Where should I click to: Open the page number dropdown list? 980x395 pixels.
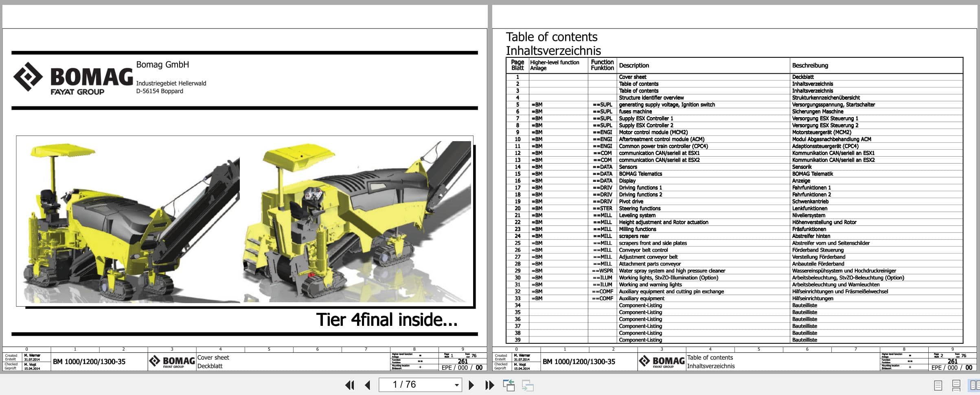click(x=455, y=384)
